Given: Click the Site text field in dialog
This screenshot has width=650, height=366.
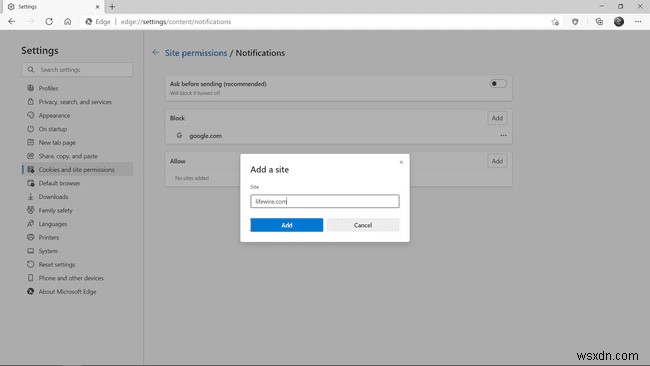Looking at the screenshot, I should pyautogui.click(x=325, y=201).
